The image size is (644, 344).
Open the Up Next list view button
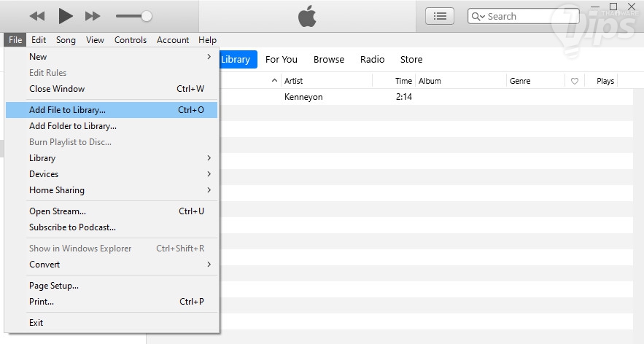[x=440, y=17]
